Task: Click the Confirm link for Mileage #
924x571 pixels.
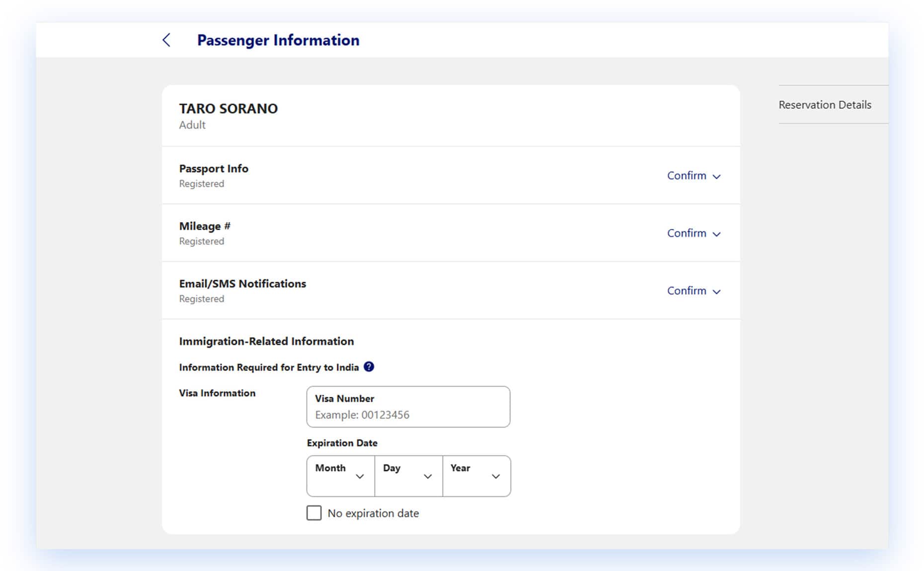Action: (x=687, y=233)
